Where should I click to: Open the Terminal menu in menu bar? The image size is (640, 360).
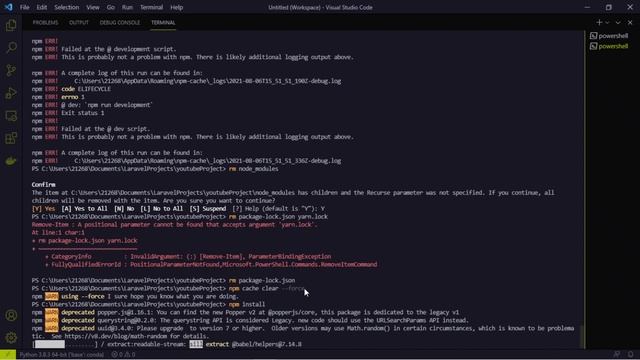coord(151,7)
